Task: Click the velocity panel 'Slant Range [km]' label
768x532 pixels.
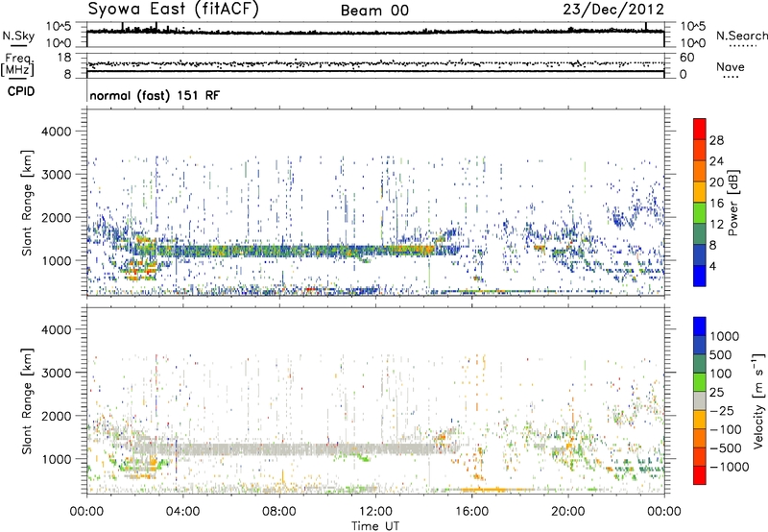Action: coord(27,401)
